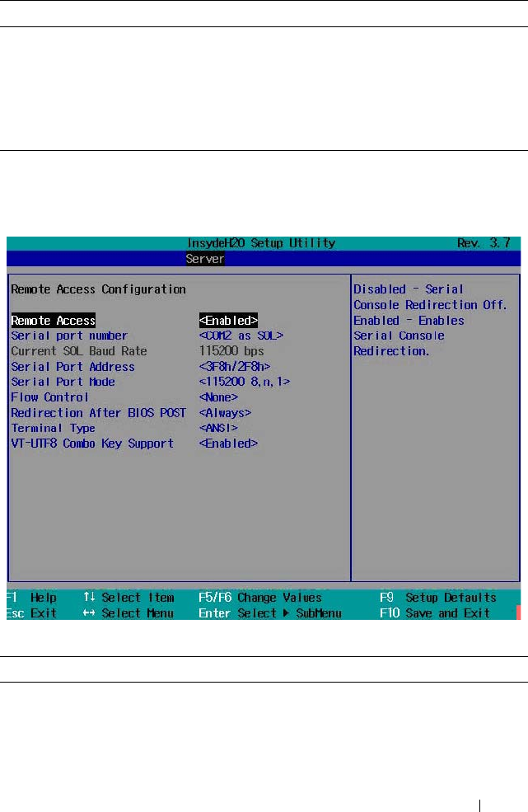Select the Serial Port Address option

tap(73, 367)
